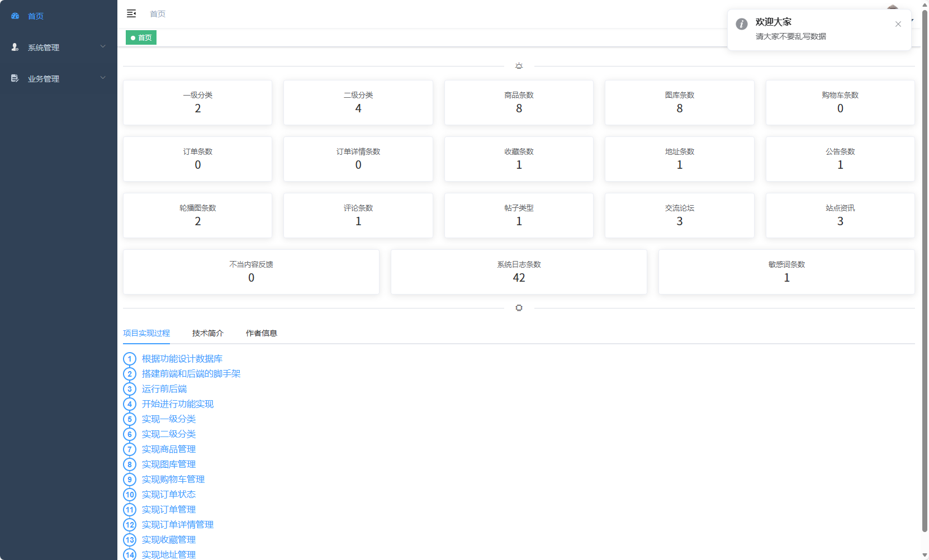
Task: Click the 系统日志条数 statistics card
Action: [x=519, y=272]
